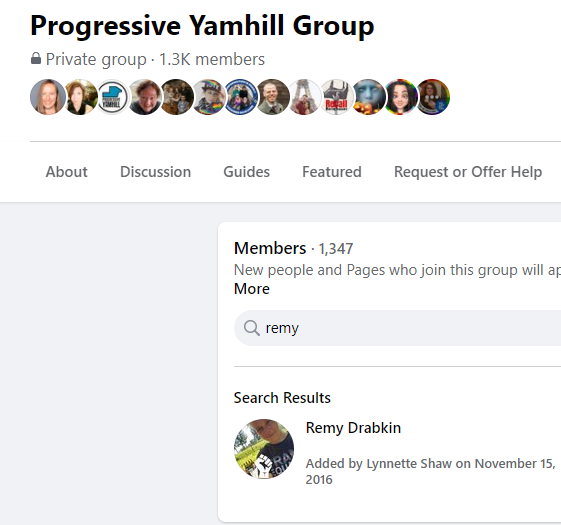The height and width of the screenshot is (525, 561).
Task: Click Remy Drabkin's profile picture
Action: pos(264,449)
